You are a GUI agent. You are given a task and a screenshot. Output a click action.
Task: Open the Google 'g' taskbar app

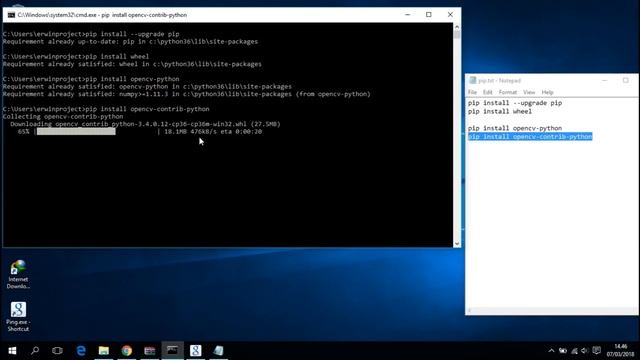click(x=196, y=351)
